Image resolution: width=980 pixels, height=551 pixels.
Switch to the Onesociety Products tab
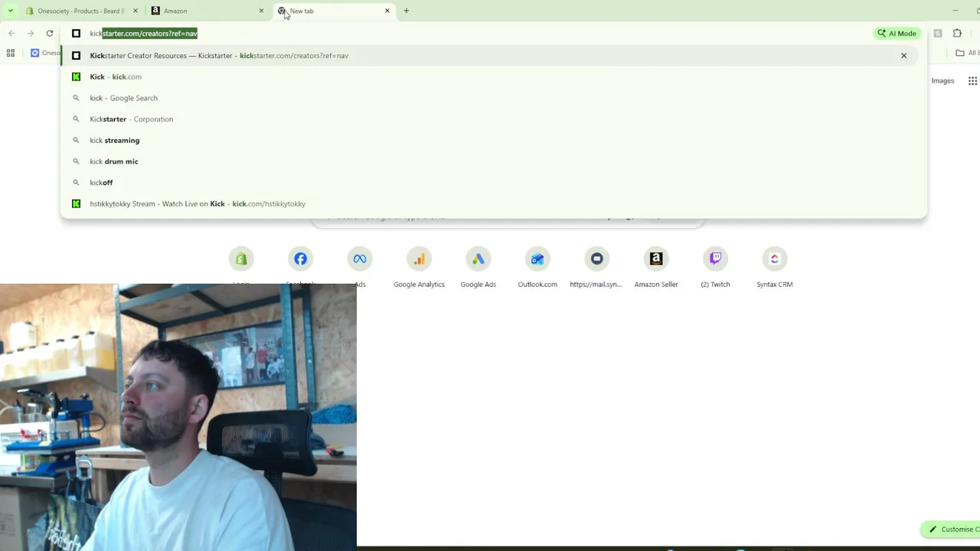coord(80,11)
